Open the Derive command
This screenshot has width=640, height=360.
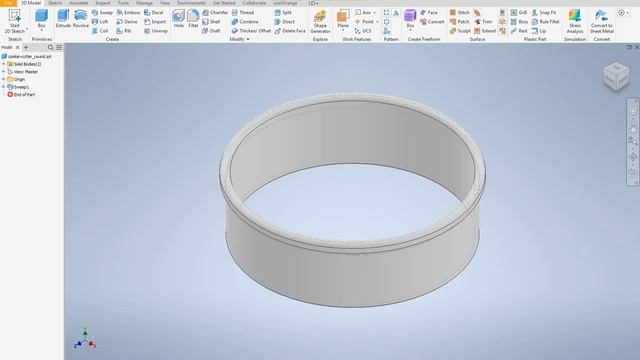point(127,22)
